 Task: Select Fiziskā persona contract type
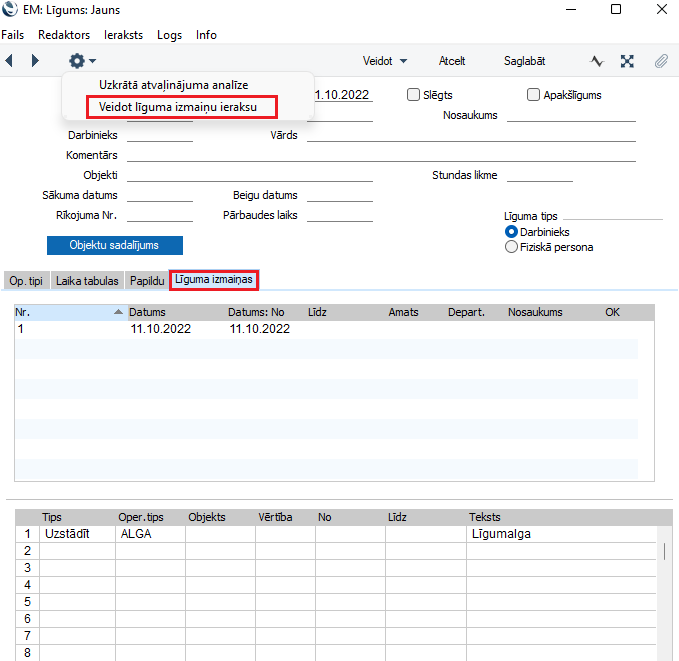pos(512,246)
